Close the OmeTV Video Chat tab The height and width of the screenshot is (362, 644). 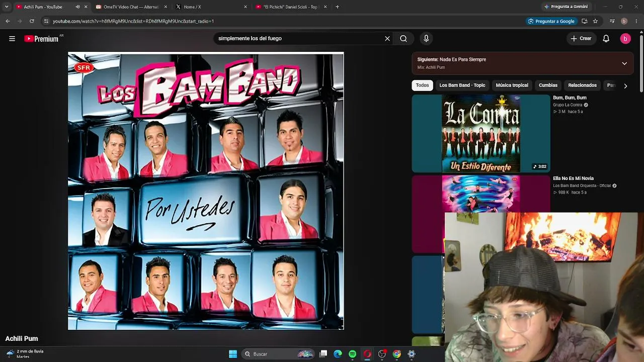pyautogui.click(x=166, y=7)
